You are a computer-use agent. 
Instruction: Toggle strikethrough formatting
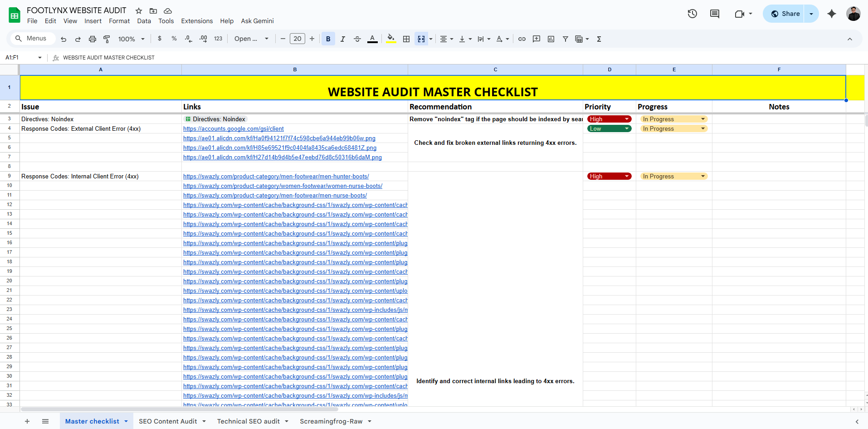point(357,39)
